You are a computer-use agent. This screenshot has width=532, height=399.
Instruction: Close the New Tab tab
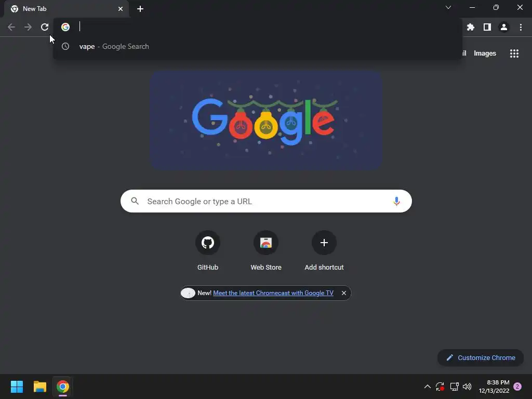(121, 9)
